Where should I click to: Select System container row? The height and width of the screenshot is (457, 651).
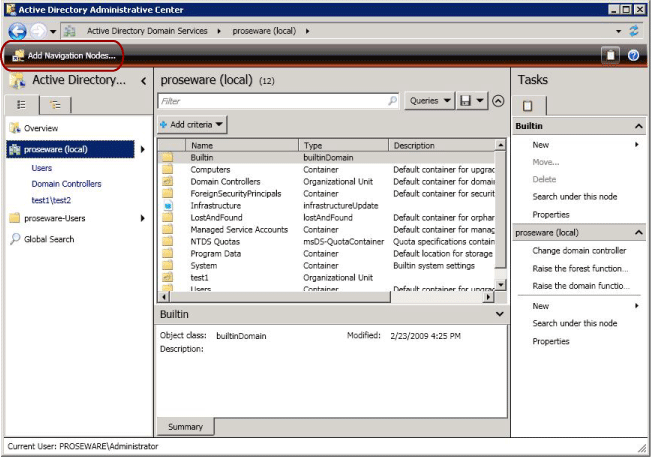point(326,266)
